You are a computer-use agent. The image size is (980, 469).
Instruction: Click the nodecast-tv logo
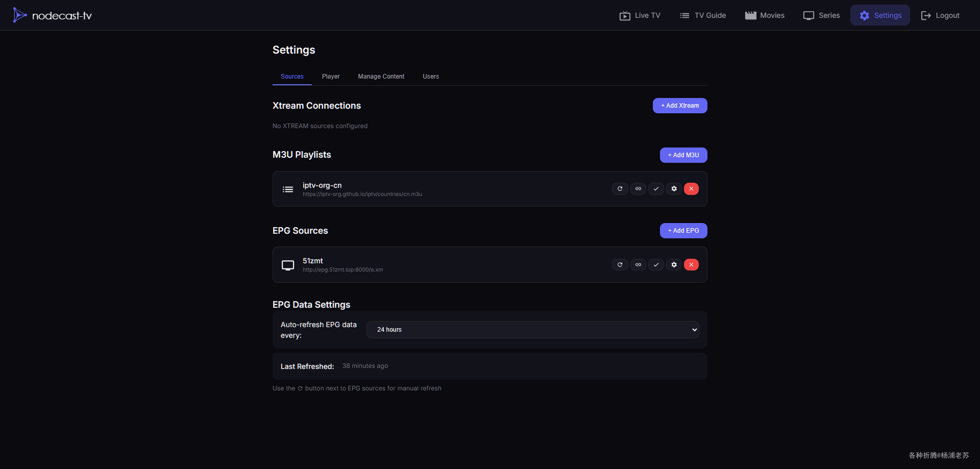click(52, 15)
